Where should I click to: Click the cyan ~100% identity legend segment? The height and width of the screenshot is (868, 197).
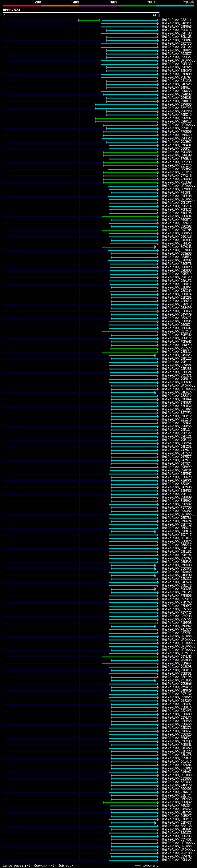(175, 6)
